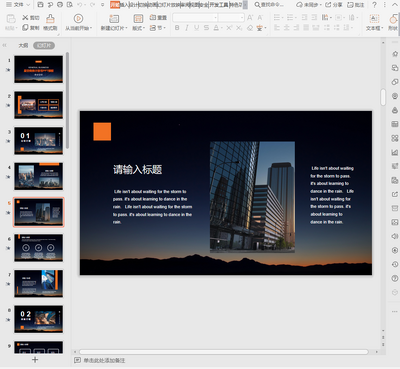Click the speaker icon in right sidebar
This screenshot has height=369, width=400.
tap(395, 236)
